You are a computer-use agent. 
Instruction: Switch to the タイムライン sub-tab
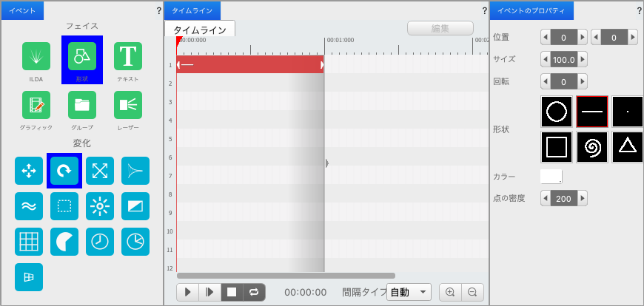pos(200,29)
